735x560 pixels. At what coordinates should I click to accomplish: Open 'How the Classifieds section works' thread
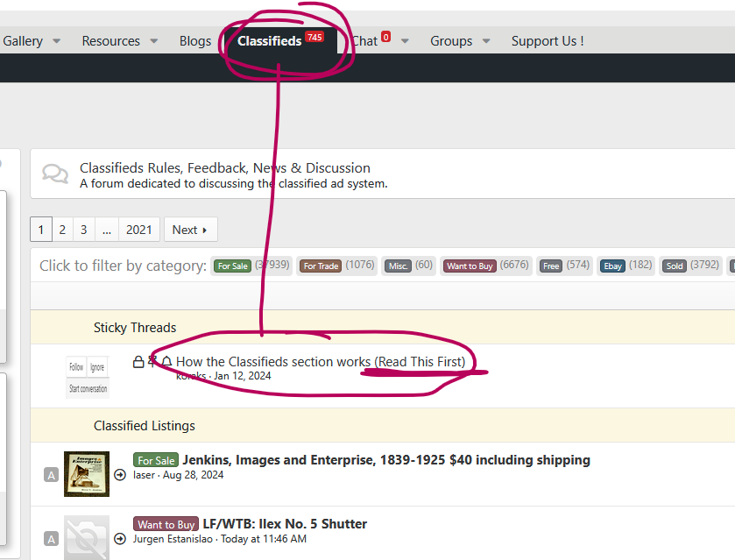[321, 361]
